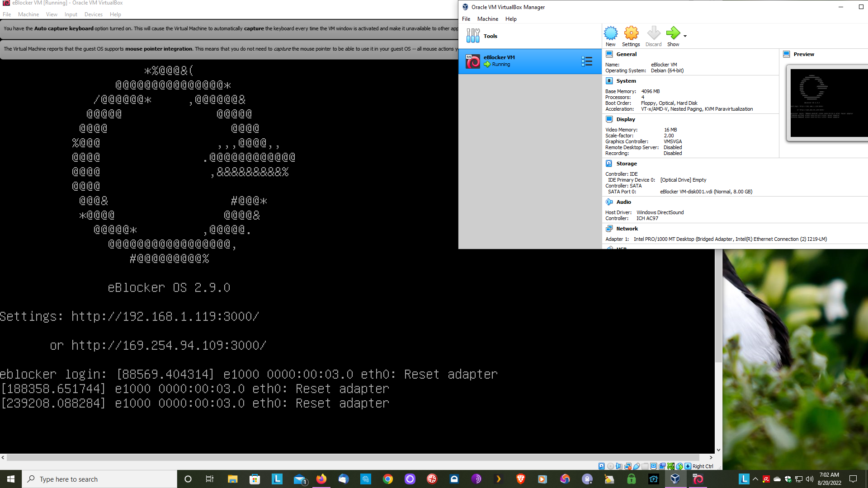The width and height of the screenshot is (868, 488).
Task: Click the network activity status icon
Action: (628, 466)
